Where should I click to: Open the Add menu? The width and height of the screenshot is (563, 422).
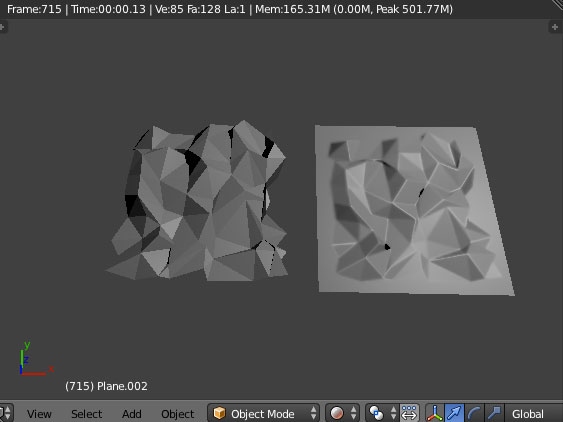click(x=131, y=414)
